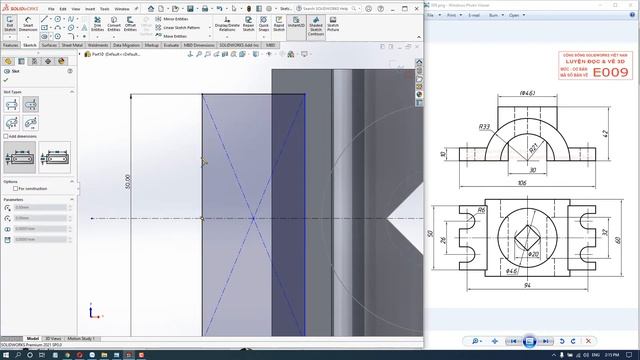Click the Rapid Sketch tool
Screen dimensions: 640x360
point(279,24)
